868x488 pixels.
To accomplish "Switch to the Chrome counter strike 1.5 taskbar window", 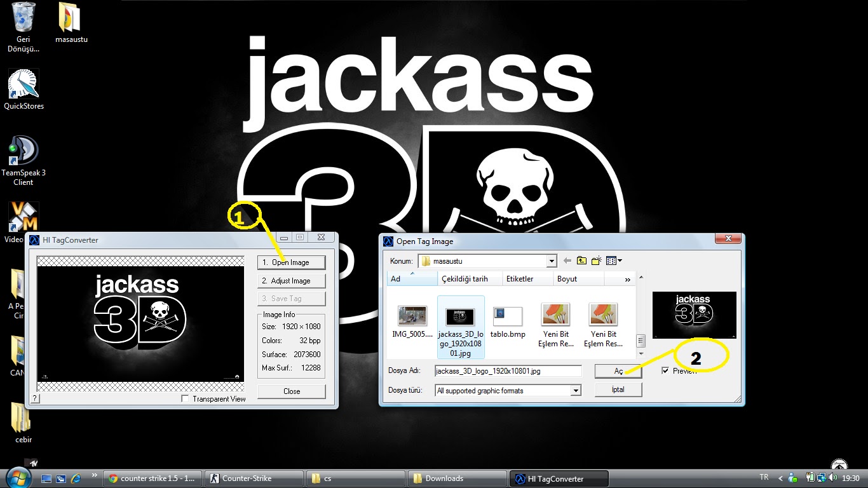I will 153,478.
